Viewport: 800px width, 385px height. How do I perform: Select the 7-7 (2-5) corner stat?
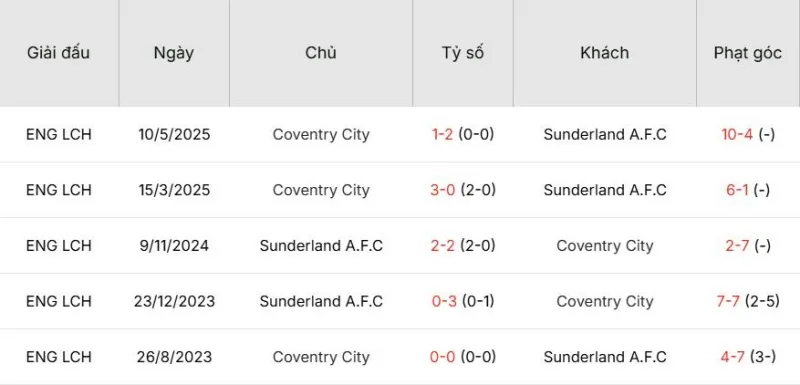click(748, 301)
